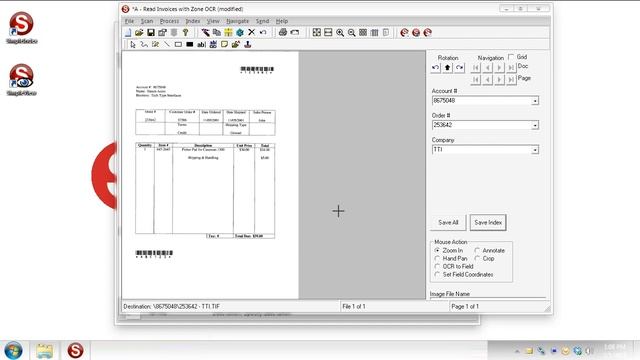Click inside the Account # field value
The image size is (640, 360).
tap(482, 101)
